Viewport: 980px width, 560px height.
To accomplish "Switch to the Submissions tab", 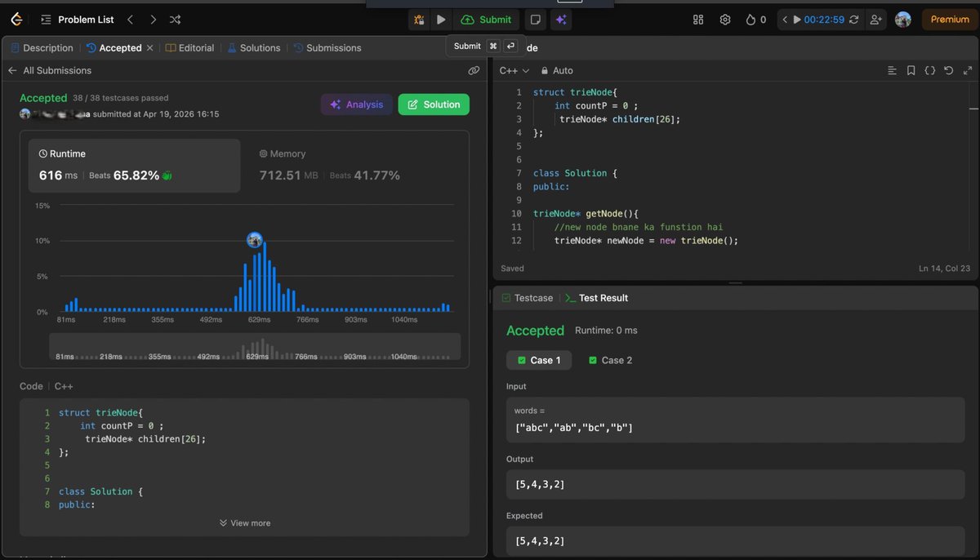I will pyautogui.click(x=327, y=48).
